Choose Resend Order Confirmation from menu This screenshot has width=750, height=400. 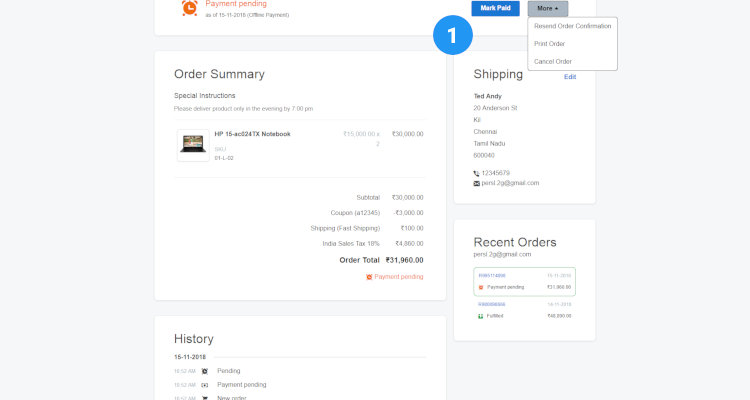[x=573, y=26]
